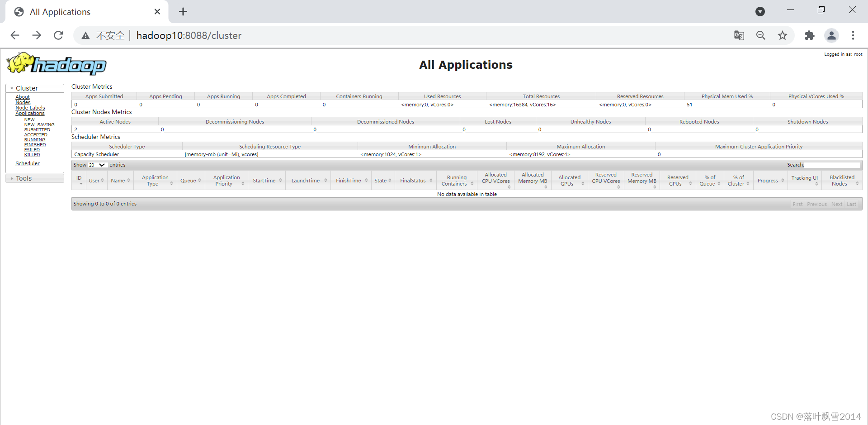Open the Decommissioning Nodes count link
868x425 pixels.
click(162, 129)
